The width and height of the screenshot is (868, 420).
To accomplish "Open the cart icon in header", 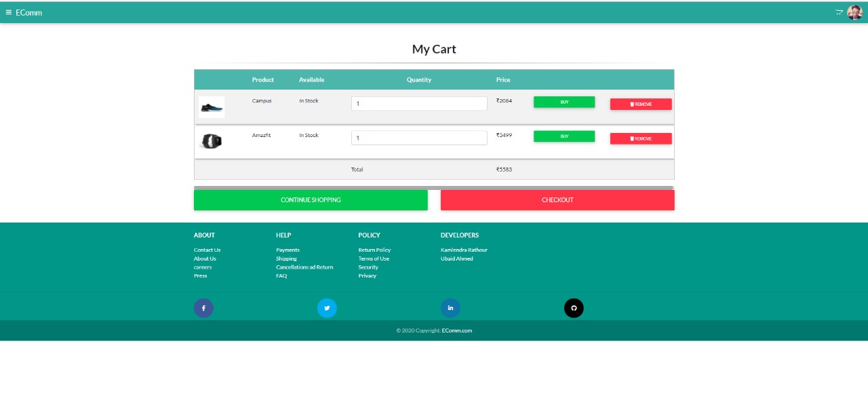I will tap(839, 12).
